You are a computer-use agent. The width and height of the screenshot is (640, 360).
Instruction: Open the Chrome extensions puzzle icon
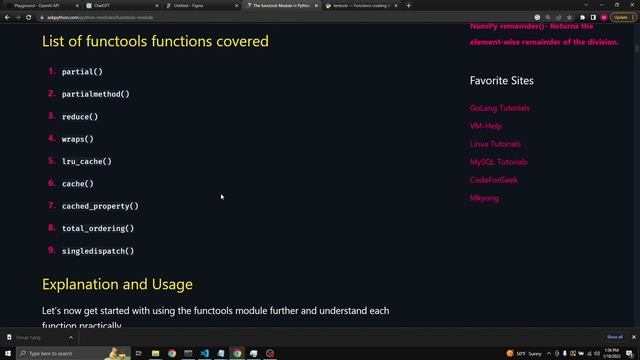pyautogui.click(x=582, y=18)
